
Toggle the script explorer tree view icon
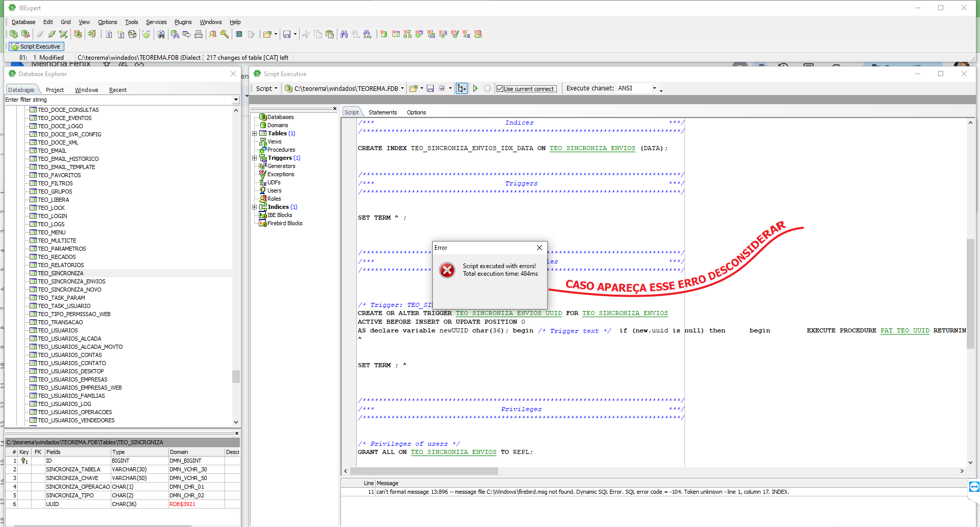tap(461, 88)
